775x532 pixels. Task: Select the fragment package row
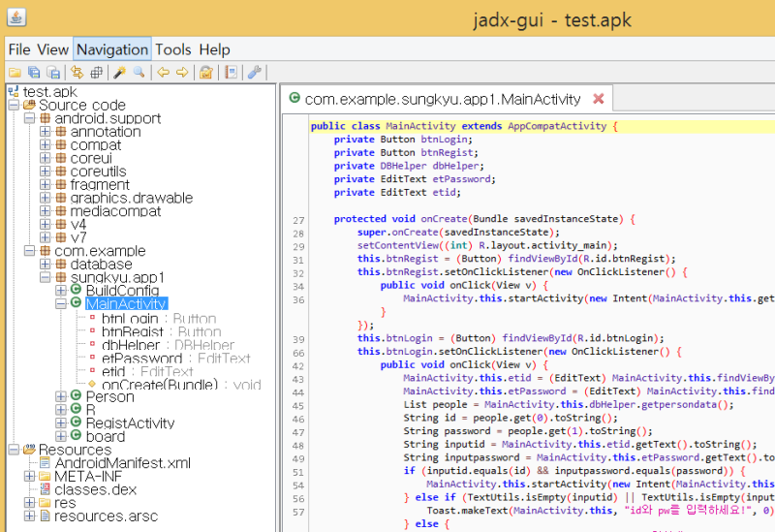click(x=100, y=184)
